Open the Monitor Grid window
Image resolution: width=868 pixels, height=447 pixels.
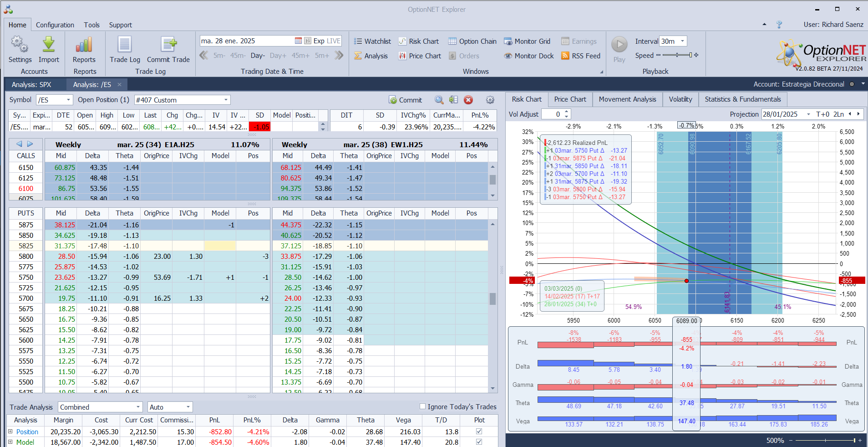point(527,41)
